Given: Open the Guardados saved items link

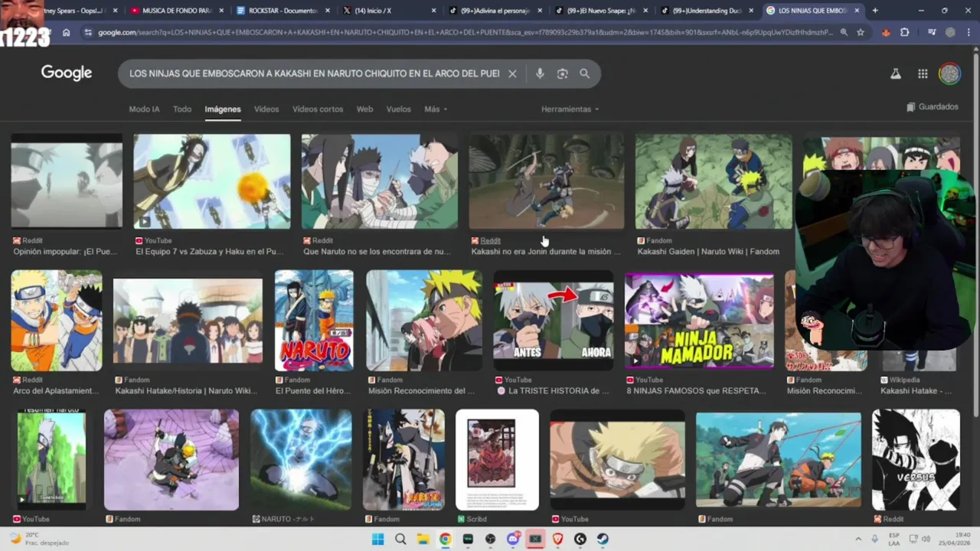Looking at the screenshot, I should coord(933,107).
